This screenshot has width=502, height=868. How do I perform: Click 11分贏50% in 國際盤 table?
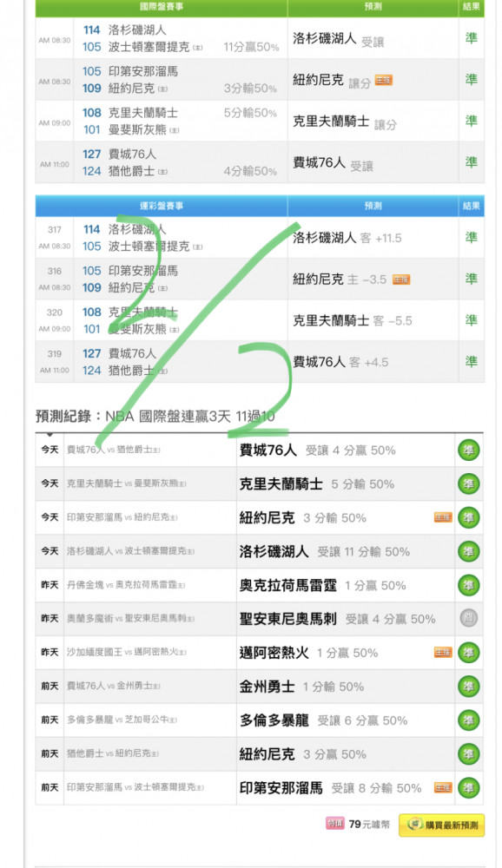(x=251, y=47)
